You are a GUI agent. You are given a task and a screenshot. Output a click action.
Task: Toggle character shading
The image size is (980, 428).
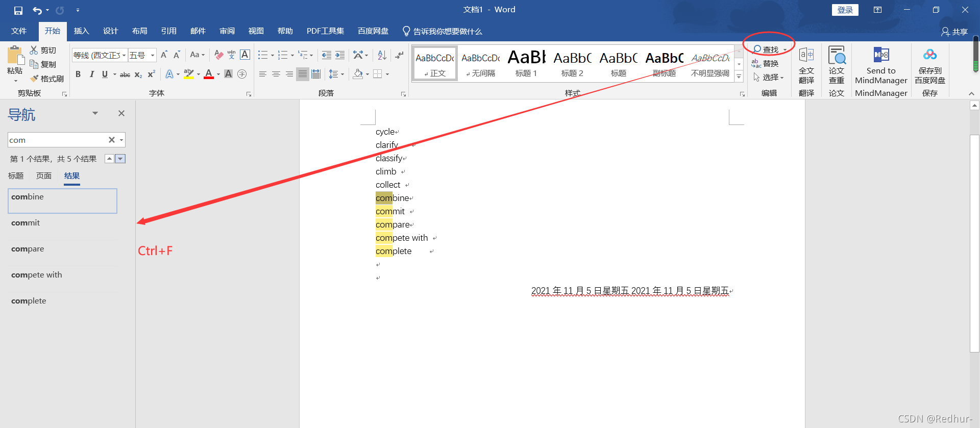click(229, 74)
